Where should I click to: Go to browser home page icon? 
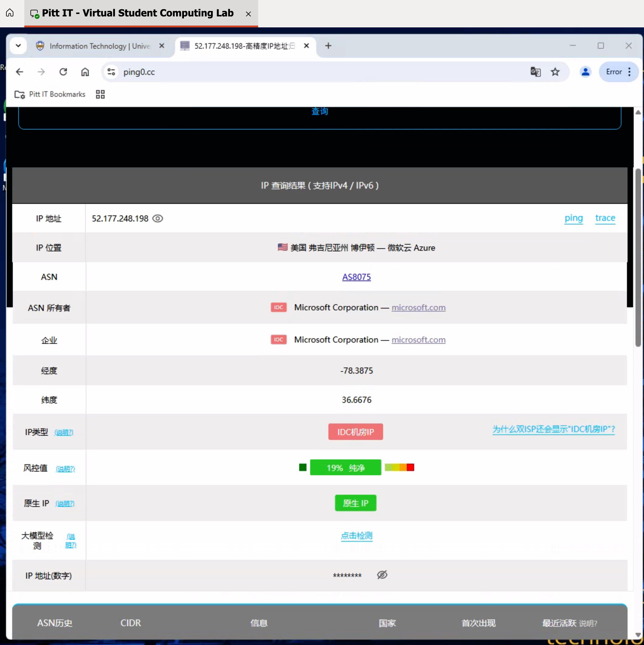(85, 72)
